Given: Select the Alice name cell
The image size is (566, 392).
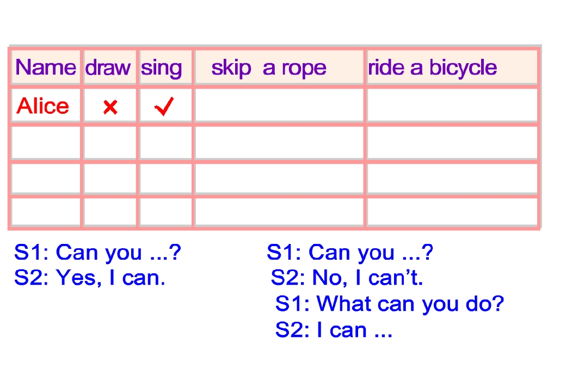Looking at the screenshot, I should pos(44,106).
